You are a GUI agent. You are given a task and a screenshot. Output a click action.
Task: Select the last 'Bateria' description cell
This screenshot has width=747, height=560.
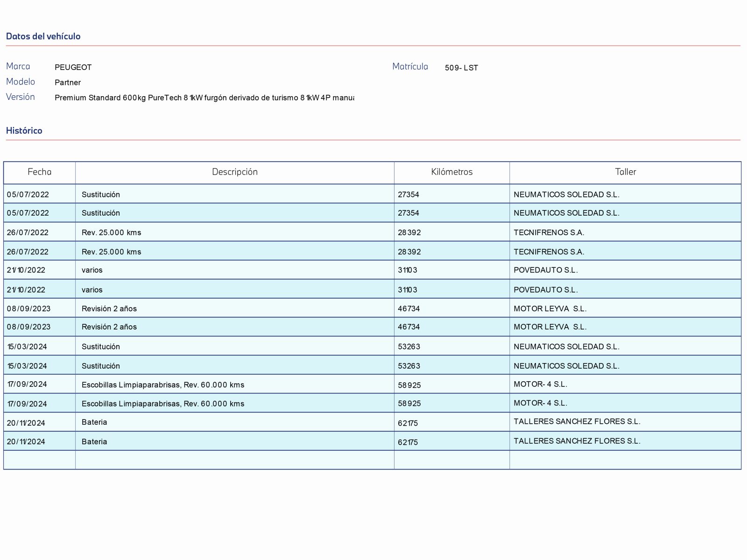tap(94, 441)
